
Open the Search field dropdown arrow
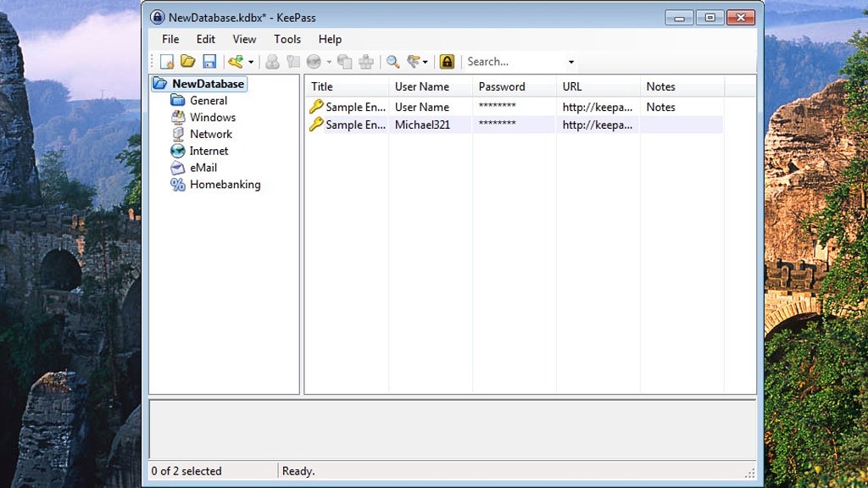click(x=571, y=62)
